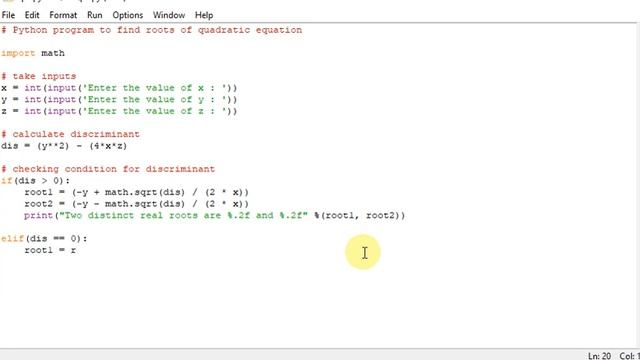Click the 'root2 = (-y - math.sqrt' line
The image size is (640, 360).
(136, 204)
